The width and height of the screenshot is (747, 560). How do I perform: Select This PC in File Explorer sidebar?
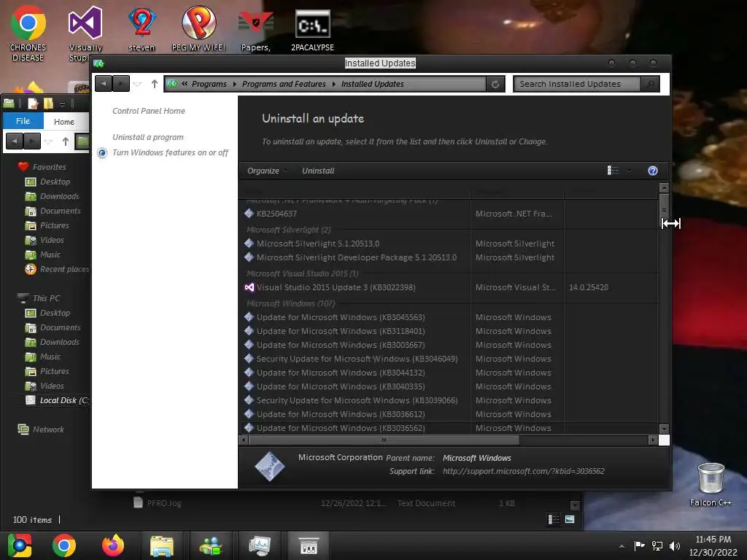tap(46, 298)
